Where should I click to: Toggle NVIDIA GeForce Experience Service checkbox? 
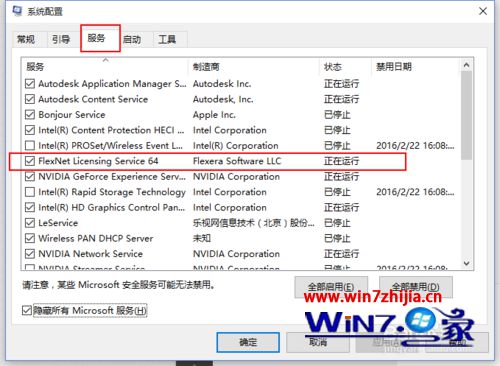pos(30,176)
